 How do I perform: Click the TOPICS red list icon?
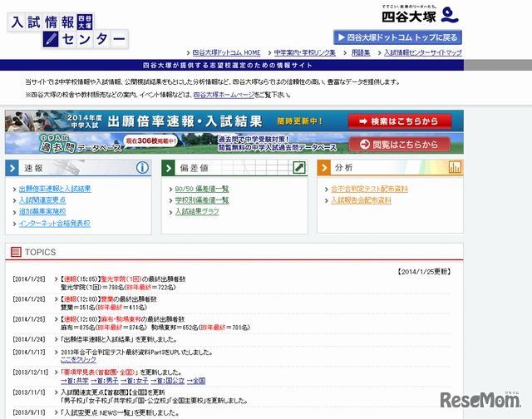click(x=16, y=252)
